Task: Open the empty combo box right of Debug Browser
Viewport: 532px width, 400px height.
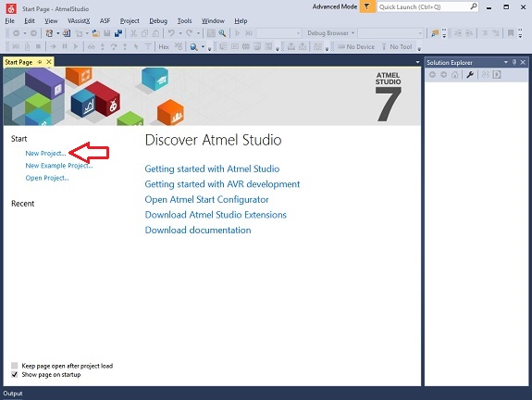Action: point(390,33)
